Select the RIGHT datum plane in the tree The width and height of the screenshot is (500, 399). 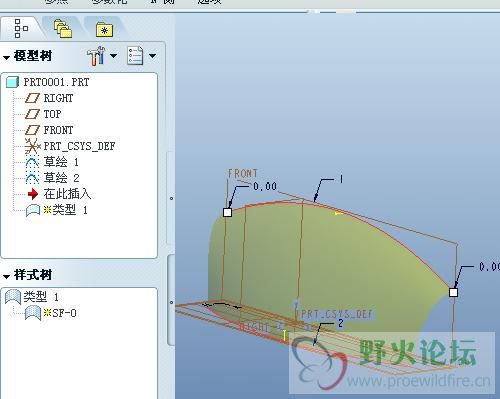click(x=49, y=98)
